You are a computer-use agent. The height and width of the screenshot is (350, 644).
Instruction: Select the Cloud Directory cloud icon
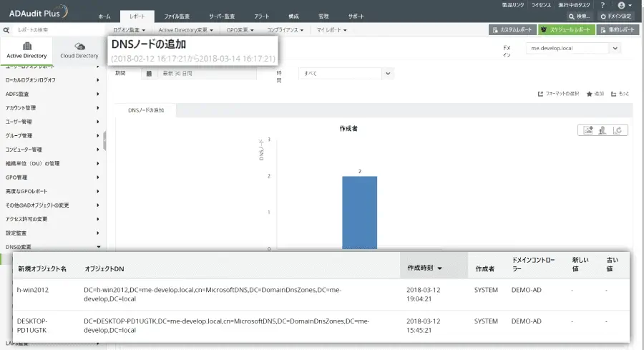pos(79,46)
